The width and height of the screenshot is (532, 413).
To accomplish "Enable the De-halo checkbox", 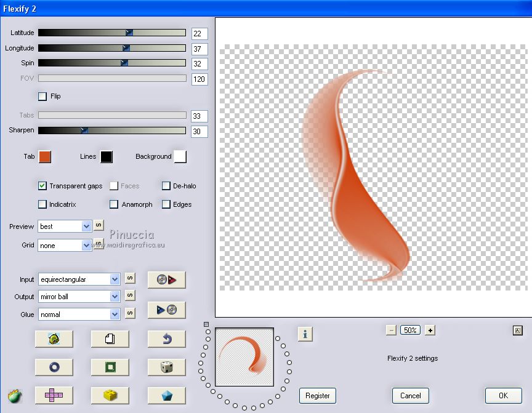I will pos(166,186).
